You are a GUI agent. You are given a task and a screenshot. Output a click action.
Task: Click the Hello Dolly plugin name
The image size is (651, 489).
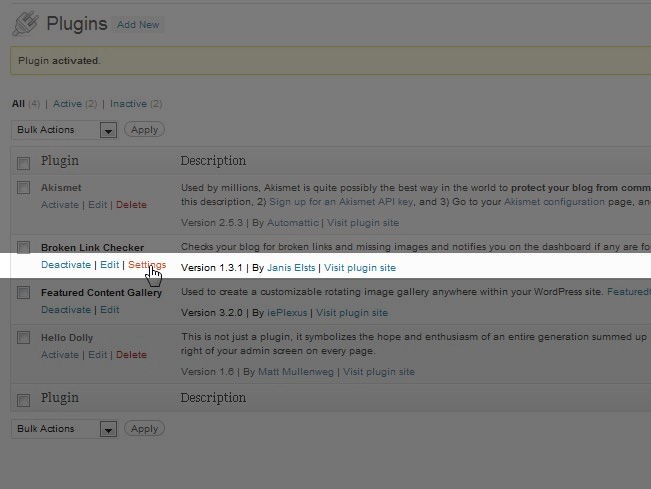point(67,337)
